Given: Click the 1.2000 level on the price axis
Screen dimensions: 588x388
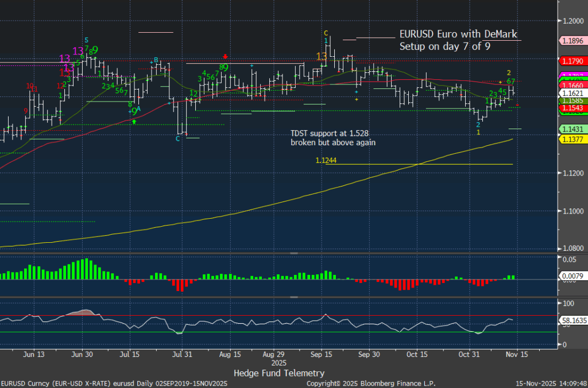Looking at the screenshot, I should pos(574,21).
